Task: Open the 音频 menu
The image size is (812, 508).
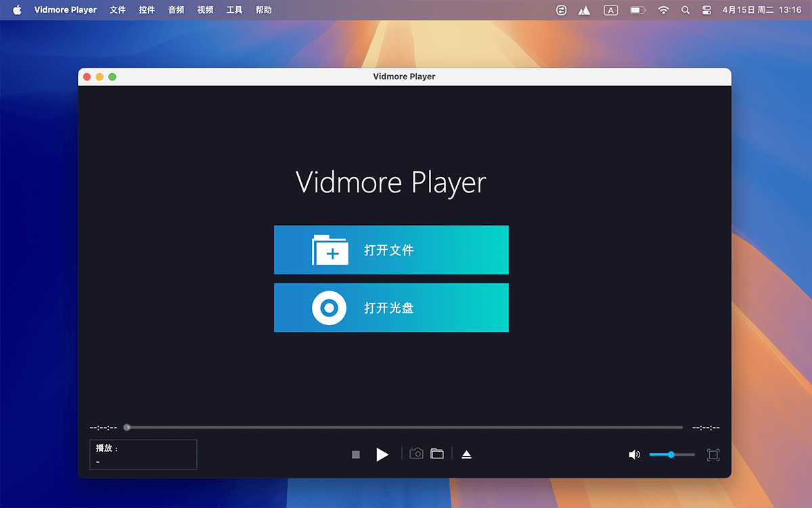Action: pos(176,10)
